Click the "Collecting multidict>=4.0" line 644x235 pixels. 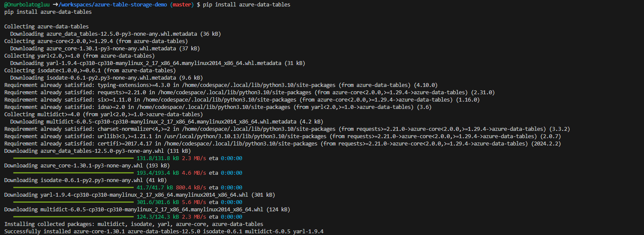pos(103,114)
